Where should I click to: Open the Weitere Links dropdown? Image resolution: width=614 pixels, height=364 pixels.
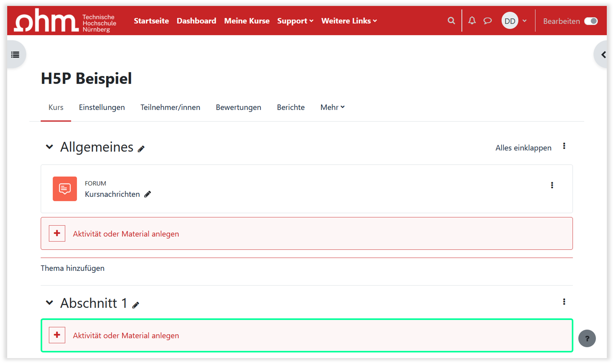tap(349, 21)
